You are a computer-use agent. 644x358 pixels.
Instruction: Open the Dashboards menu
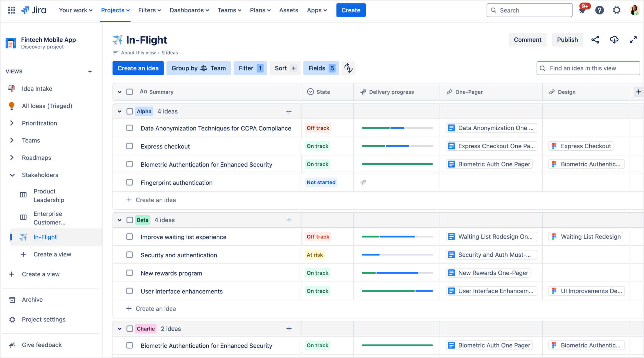(189, 10)
